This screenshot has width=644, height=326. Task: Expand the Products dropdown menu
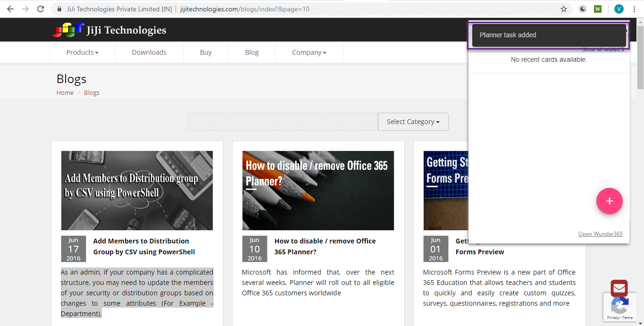82,52
